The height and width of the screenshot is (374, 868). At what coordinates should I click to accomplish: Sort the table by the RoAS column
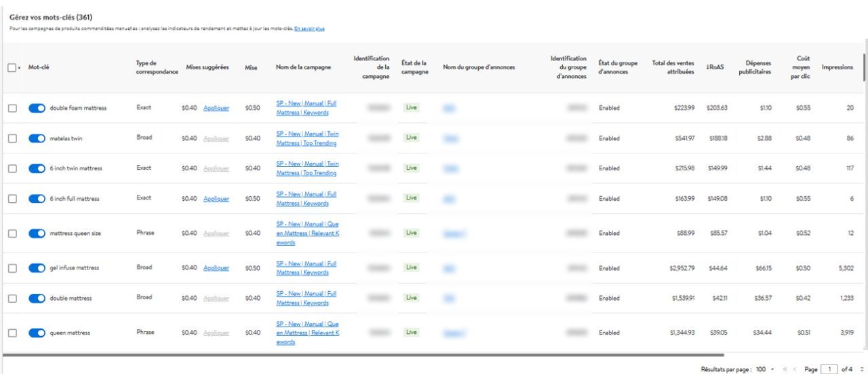tap(715, 68)
